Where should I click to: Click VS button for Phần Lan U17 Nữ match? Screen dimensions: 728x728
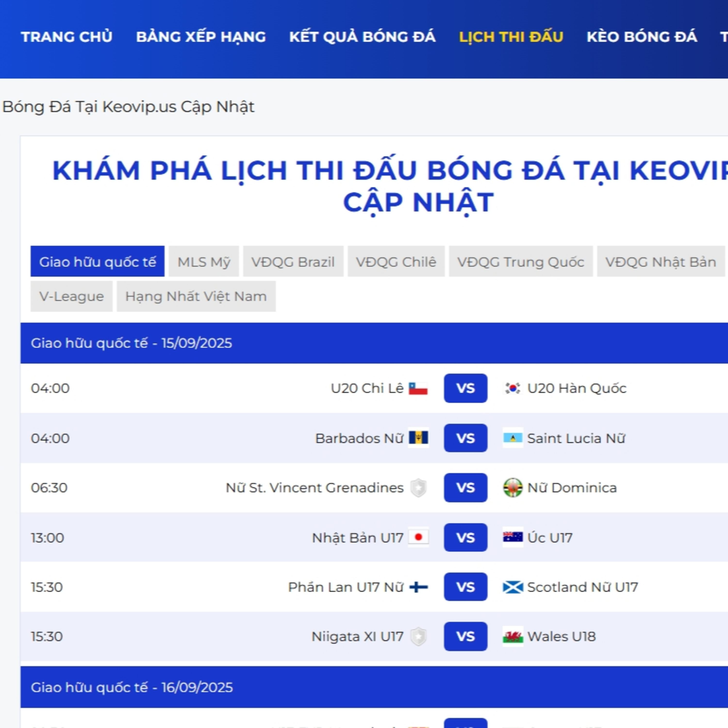465,587
